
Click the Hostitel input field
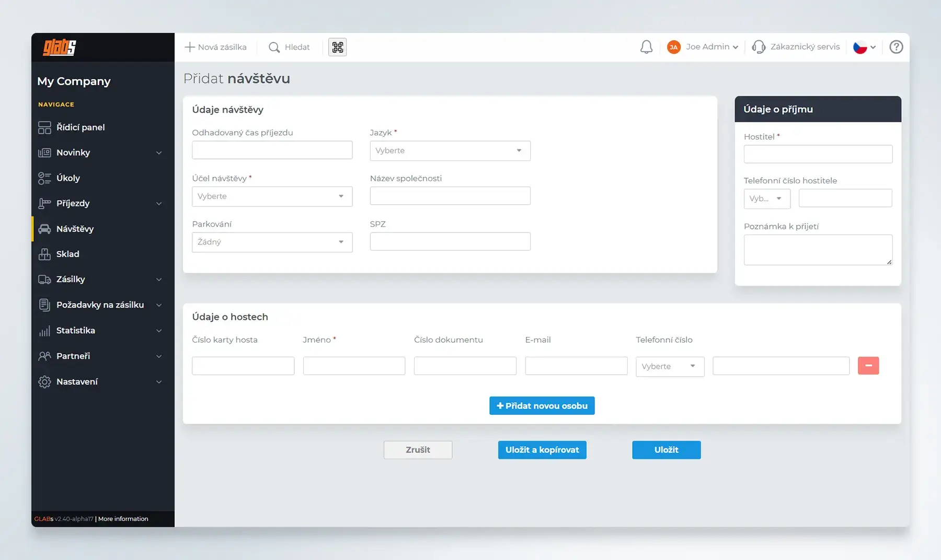click(818, 154)
